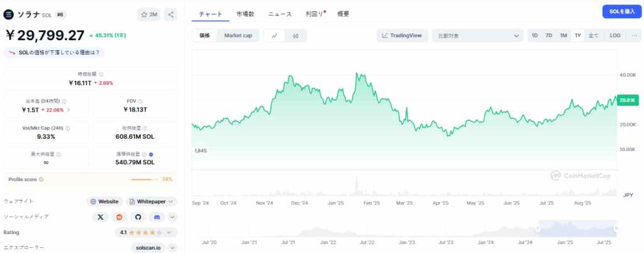The image size is (644, 253).
Task: Switch to the candlestick chart view icon
Action: click(x=296, y=36)
